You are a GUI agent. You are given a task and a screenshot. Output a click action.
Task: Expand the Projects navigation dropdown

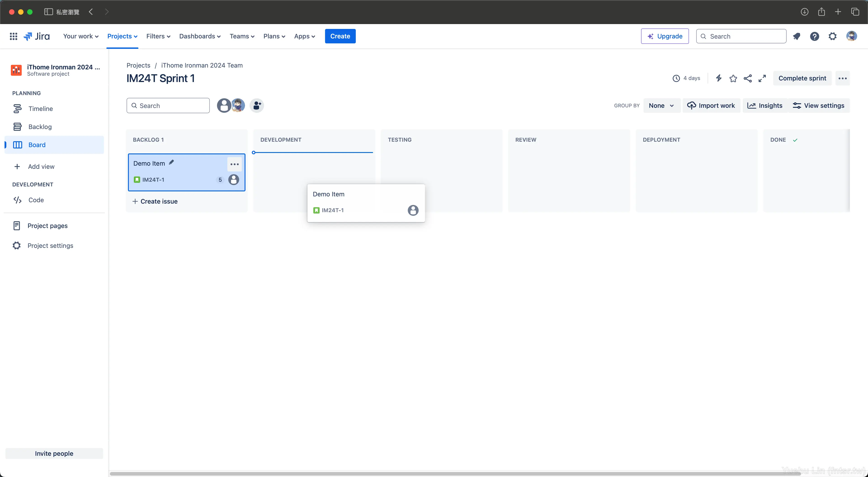(122, 36)
